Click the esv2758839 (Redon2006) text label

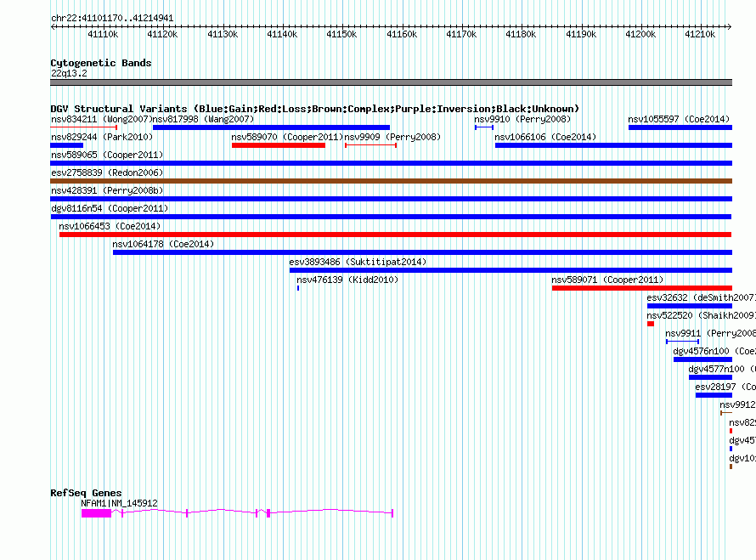click(107, 173)
